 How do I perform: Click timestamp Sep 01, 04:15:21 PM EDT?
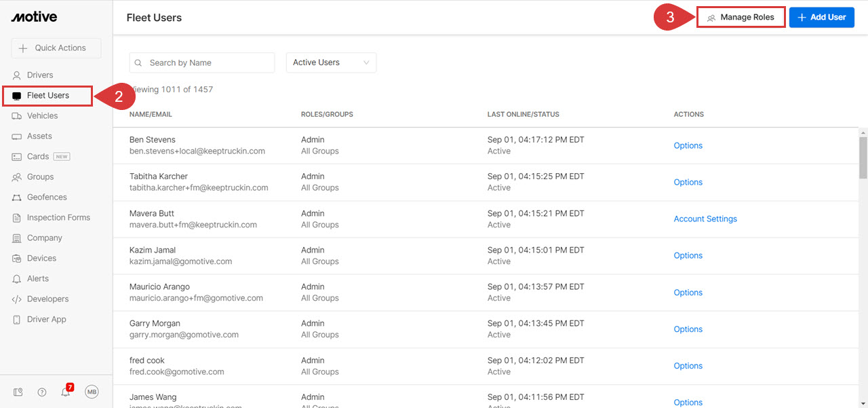(536, 213)
